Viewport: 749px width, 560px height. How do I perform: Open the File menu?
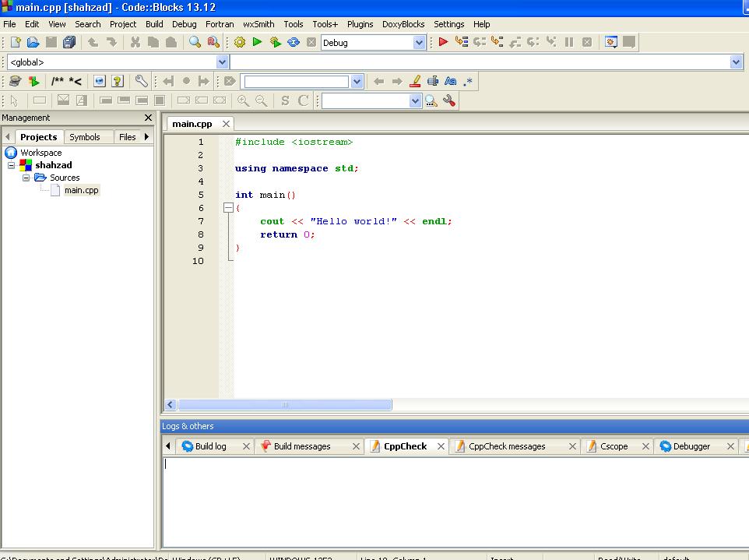click(x=9, y=24)
